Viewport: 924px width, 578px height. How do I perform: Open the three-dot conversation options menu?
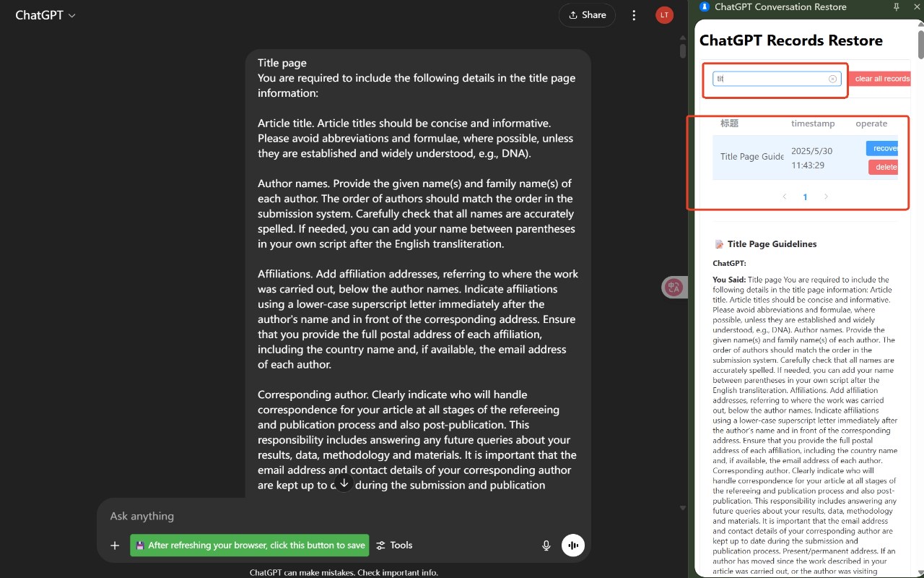(634, 15)
